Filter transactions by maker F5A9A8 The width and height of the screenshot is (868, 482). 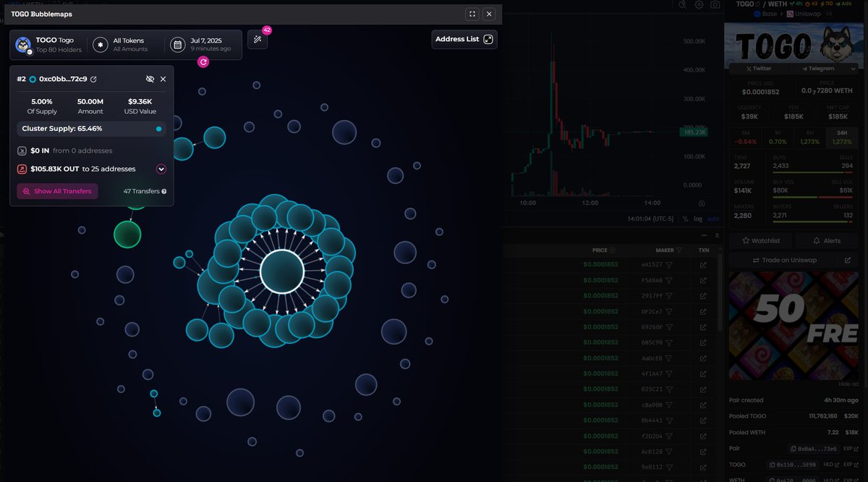tap(669, 280)
